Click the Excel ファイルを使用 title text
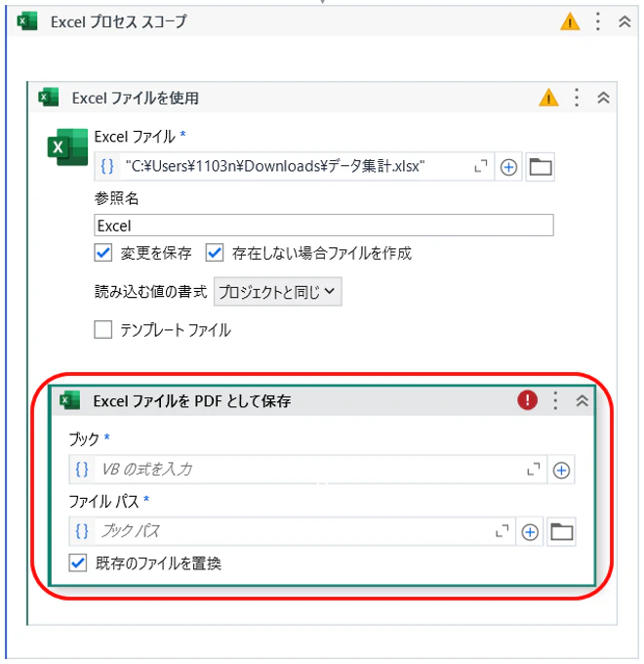The image size is (644, 664). (136, 98)
